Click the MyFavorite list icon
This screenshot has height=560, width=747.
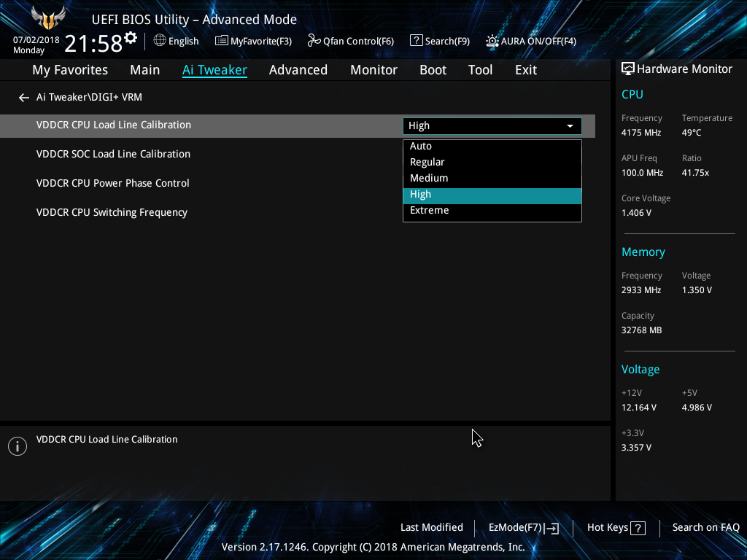tap(222, 41)
